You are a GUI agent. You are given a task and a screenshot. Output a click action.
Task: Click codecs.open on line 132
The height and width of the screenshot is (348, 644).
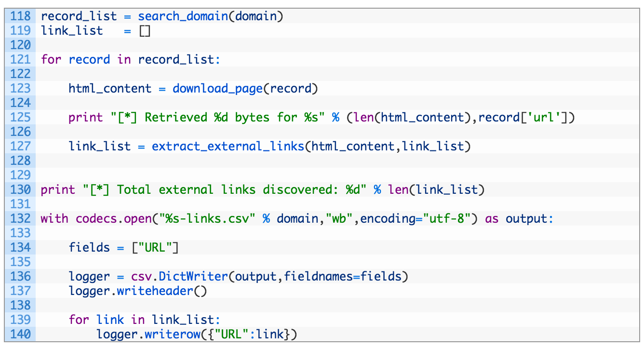tap(113, 219)
